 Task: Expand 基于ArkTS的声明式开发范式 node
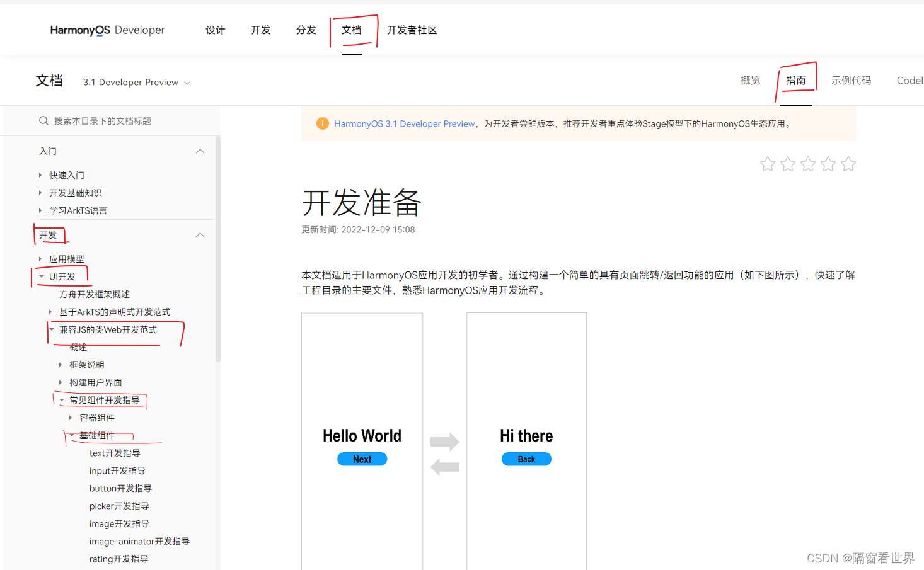[x=50, y=312]
